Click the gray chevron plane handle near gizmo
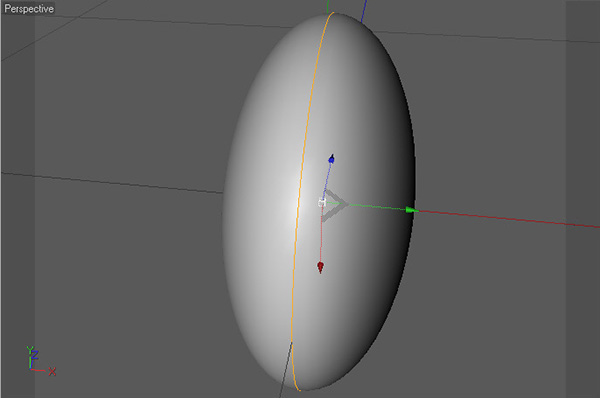Viewport: 600px width, 398px height. [x=334, y=205]
